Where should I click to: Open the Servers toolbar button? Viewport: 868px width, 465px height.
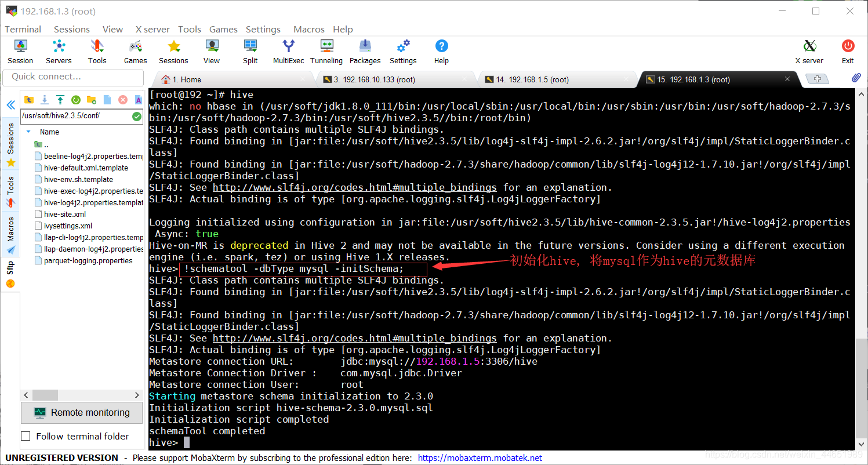click(x=59, y=52)
